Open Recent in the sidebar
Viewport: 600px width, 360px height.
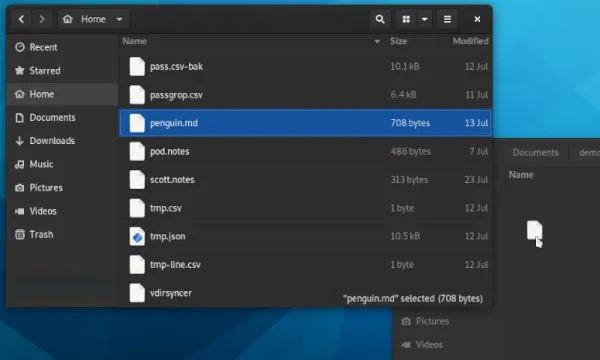(62, 47)
